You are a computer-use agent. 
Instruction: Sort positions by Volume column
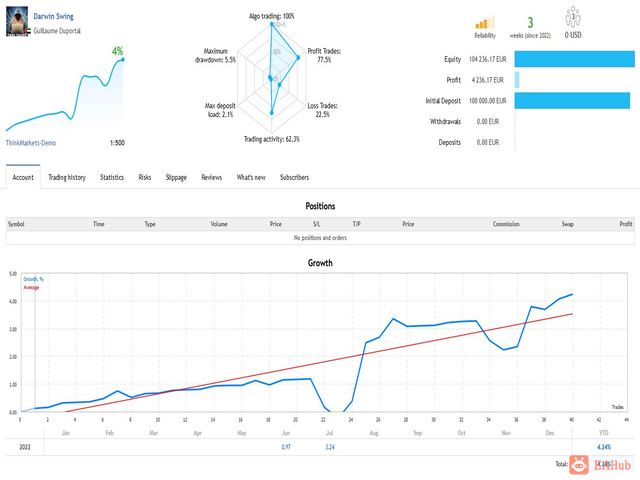(x=219, y=224)
